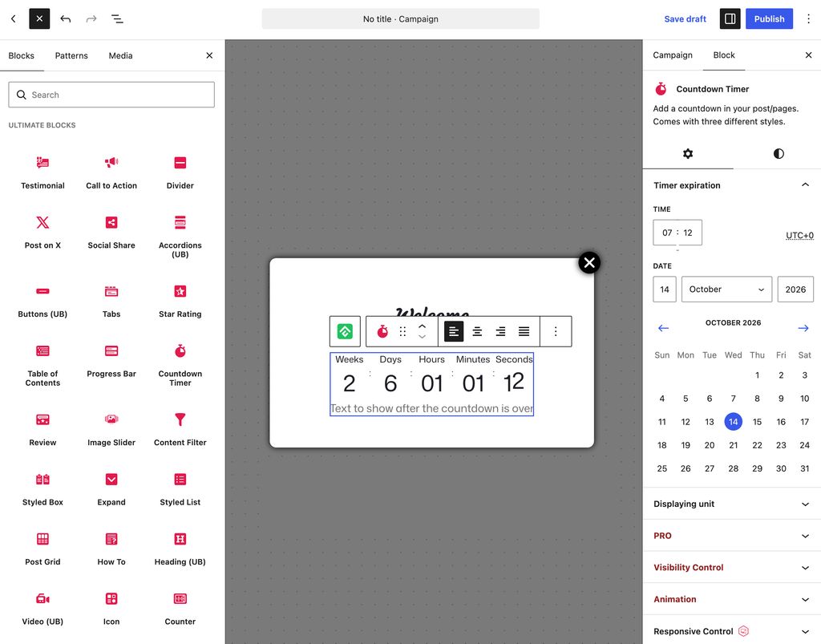Image resolution: width=821 pixels, height=644 pixels.
Task: Collapse the Timer expiration section
Action: pos(731,185)
